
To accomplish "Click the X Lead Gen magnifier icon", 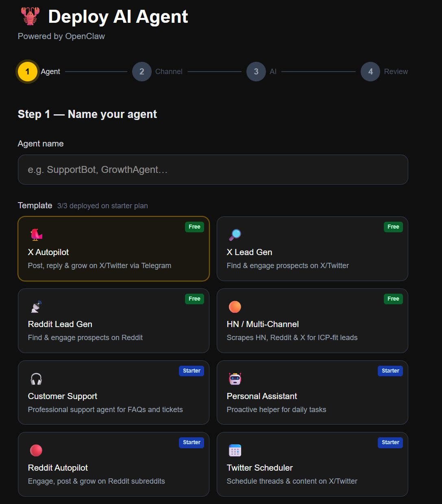I will point(235,235).
